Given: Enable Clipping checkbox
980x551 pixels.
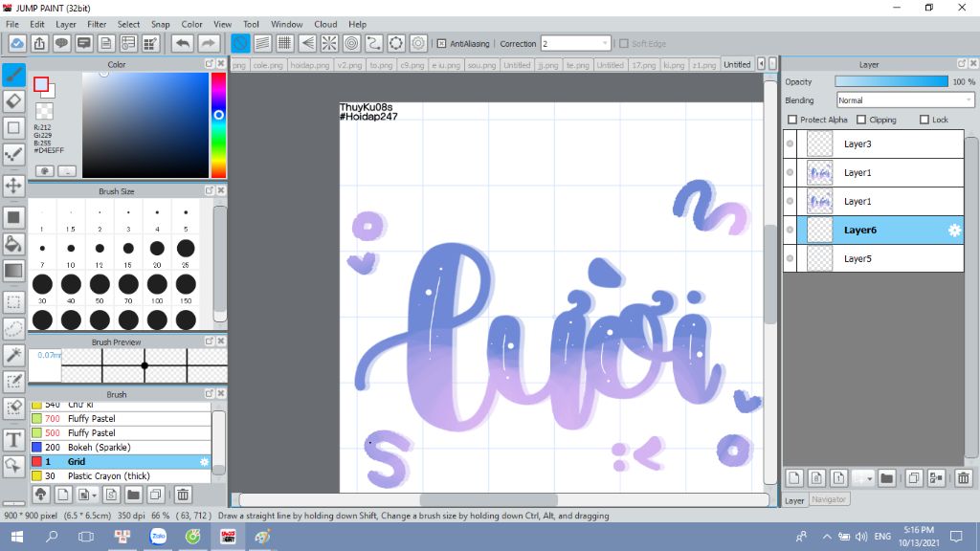Looking at the screenshot, I should click(x=861, y=120).
